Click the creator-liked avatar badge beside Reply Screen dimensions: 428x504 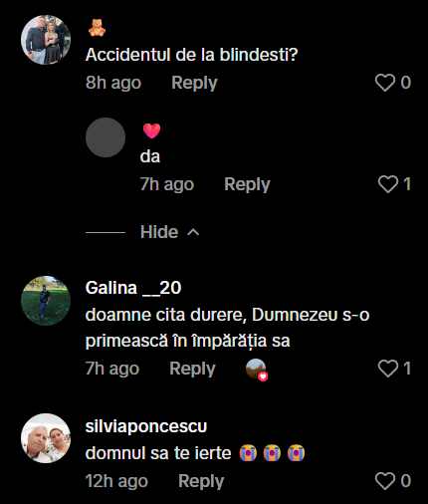[x=257, y=370]
